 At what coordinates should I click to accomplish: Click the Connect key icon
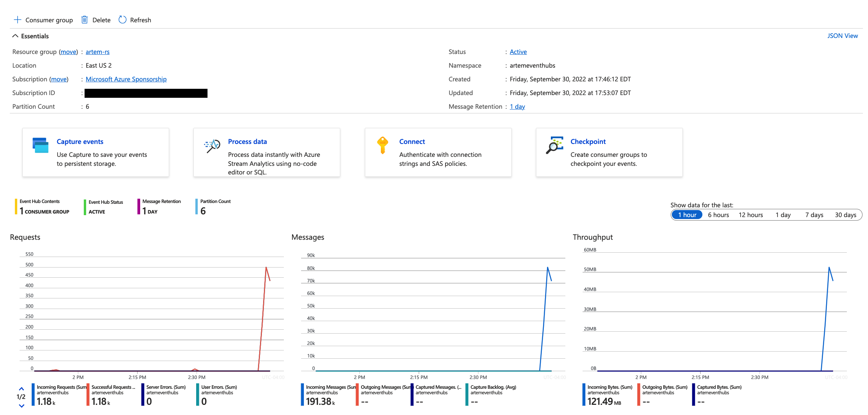[383, 145]
